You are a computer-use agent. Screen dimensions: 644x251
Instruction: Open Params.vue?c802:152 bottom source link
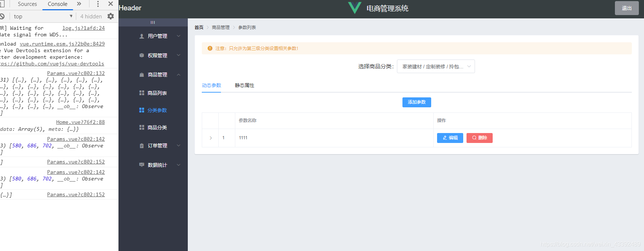(76, 194)
